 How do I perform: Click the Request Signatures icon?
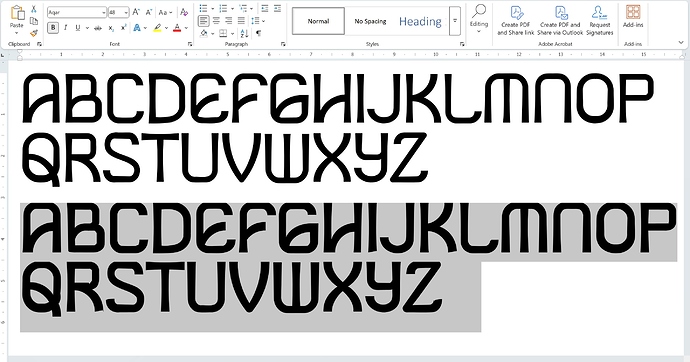tap(599, 20)
